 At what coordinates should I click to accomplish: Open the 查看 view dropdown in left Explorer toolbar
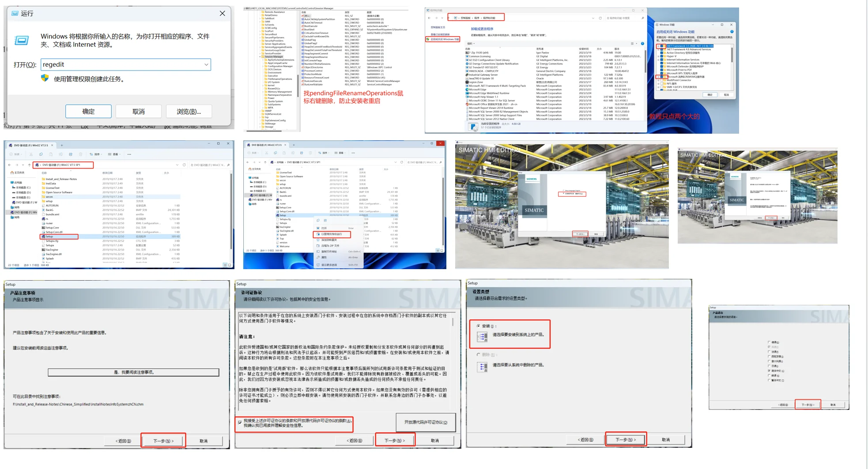click(114, 154)
